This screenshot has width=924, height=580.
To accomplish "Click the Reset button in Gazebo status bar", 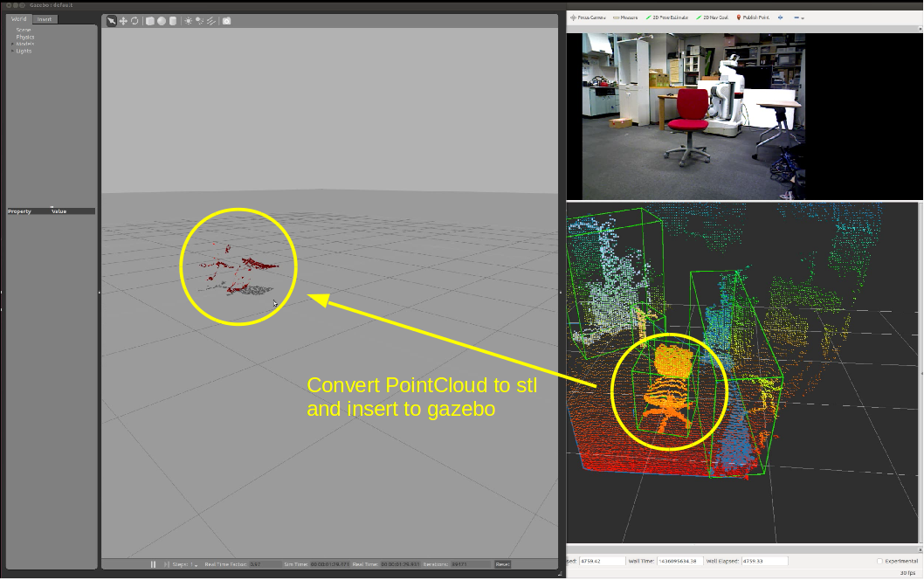I will pos(503,564).
